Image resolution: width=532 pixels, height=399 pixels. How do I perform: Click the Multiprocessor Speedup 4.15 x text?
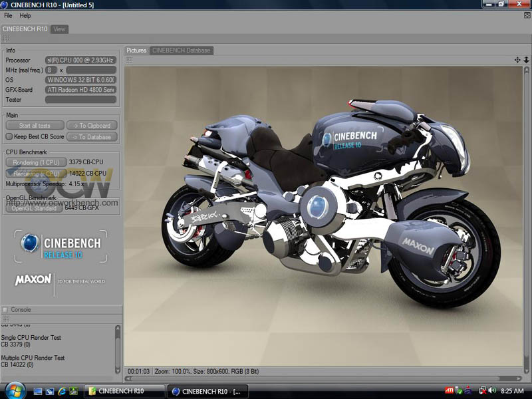pos(45,184)
